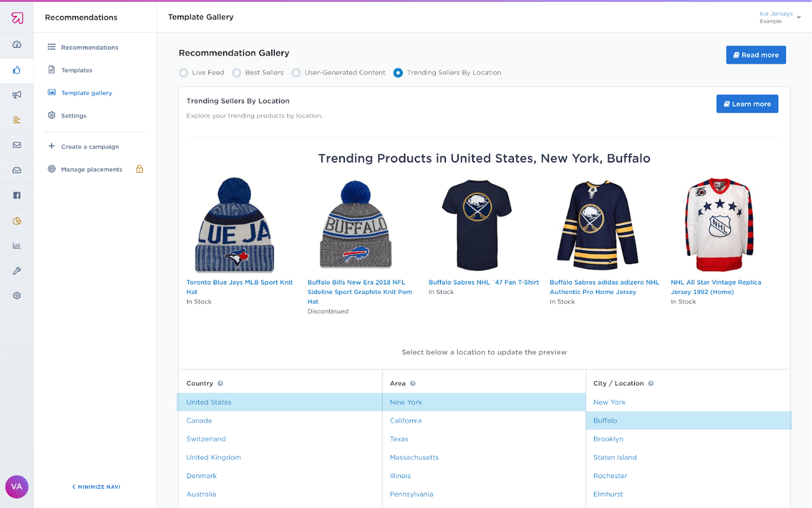Select Massachusetts in Area list
This screenshot has width=812, height=508.
click(x=414, y=458)
